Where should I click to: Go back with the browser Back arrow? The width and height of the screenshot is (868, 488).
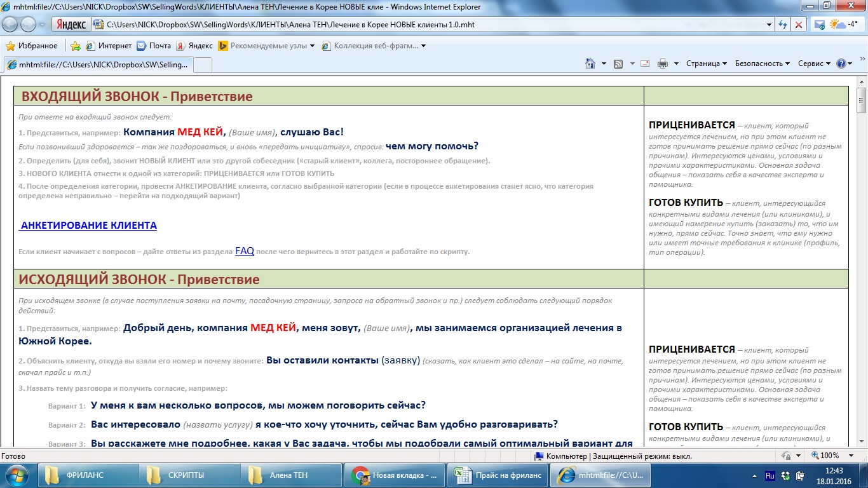[x=10, y=25]
